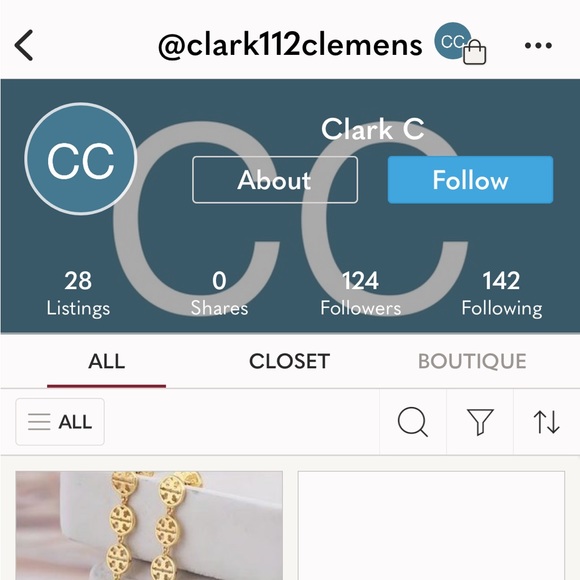Open the 124 Followers list

(x=361, y=294)
